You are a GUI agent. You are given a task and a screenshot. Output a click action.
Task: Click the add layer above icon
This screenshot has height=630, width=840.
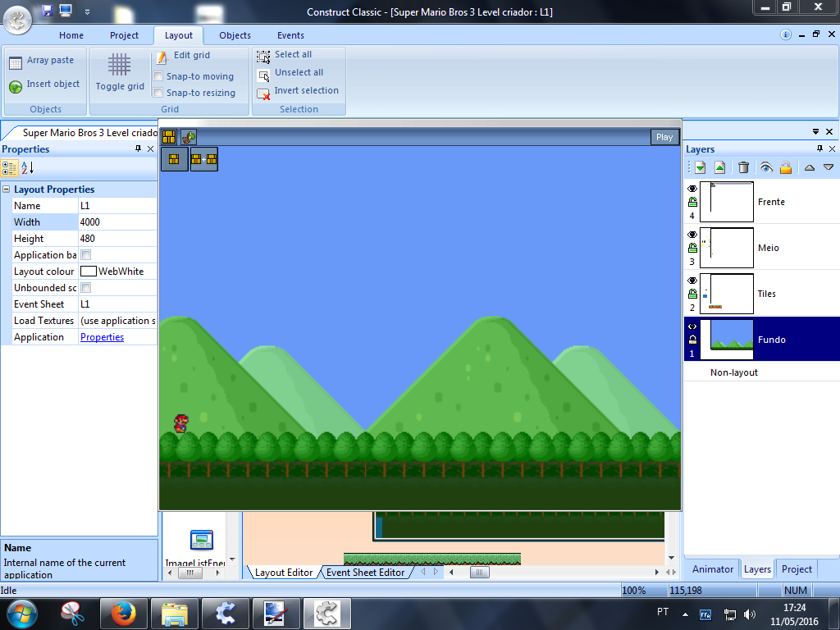720,167
